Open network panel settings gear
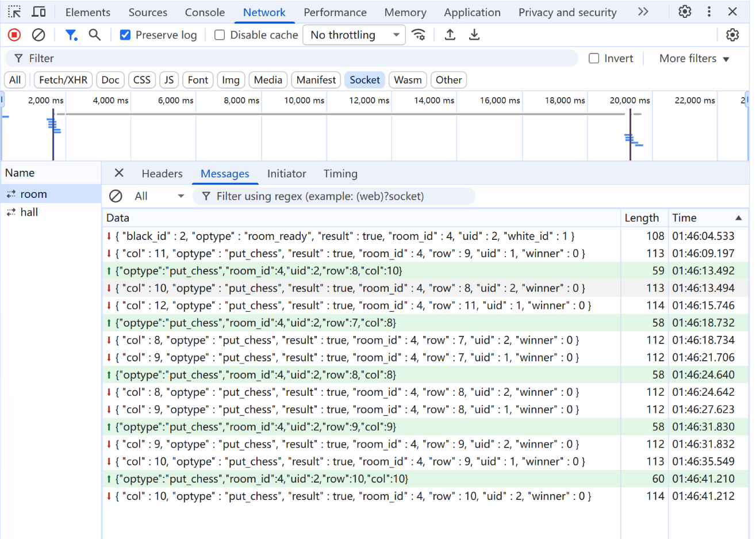This screenshot has height=539, width=756. [x=732, y=35]
